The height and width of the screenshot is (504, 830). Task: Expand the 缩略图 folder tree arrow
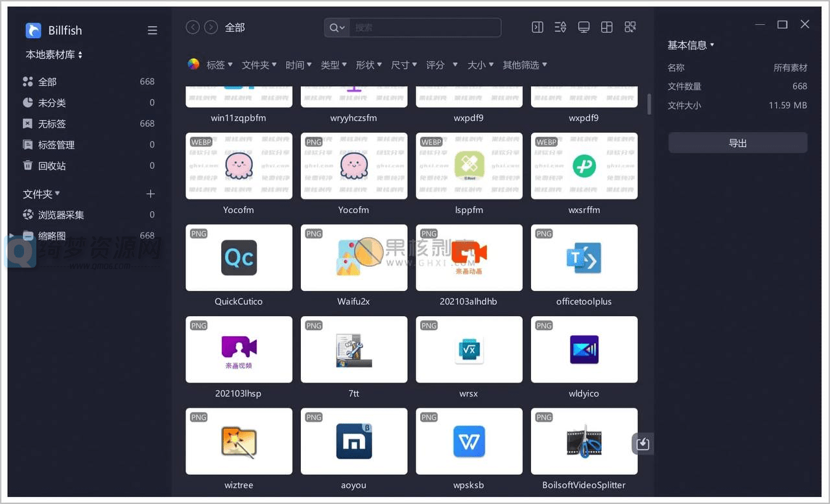[12, 236]
